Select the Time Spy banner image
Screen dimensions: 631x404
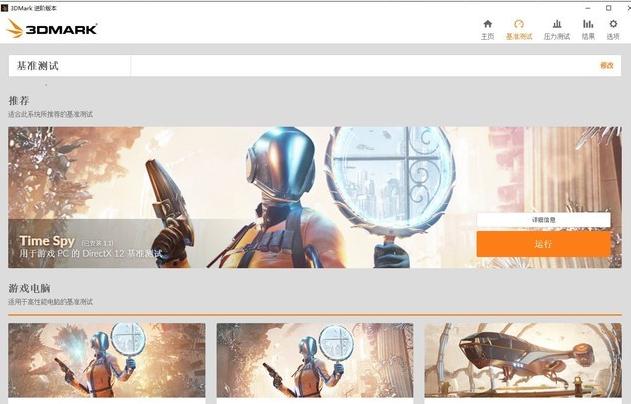click(315, 198)
